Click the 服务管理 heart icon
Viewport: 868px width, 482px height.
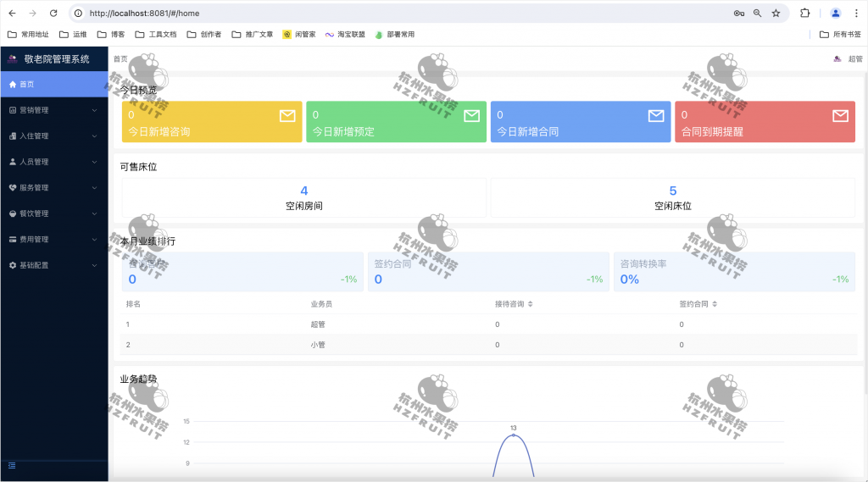pyautogui.click(x=13, y=187)
